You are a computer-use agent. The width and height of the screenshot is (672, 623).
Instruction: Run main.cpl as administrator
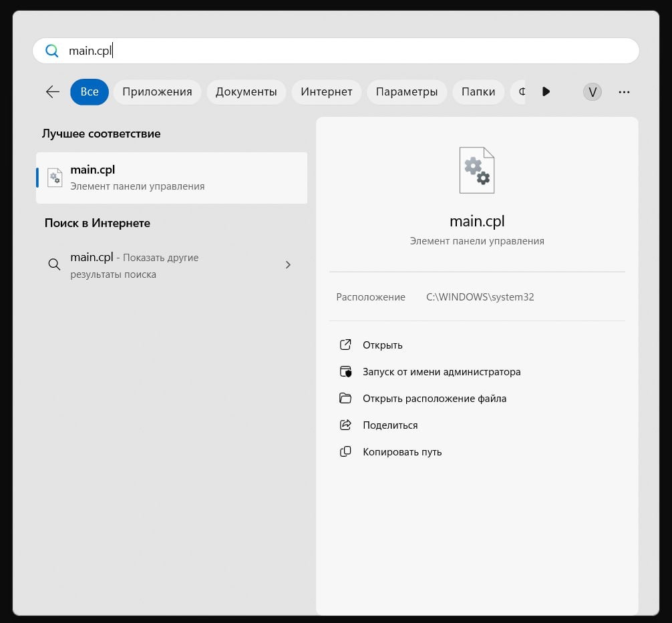click(x=442, y=371)
